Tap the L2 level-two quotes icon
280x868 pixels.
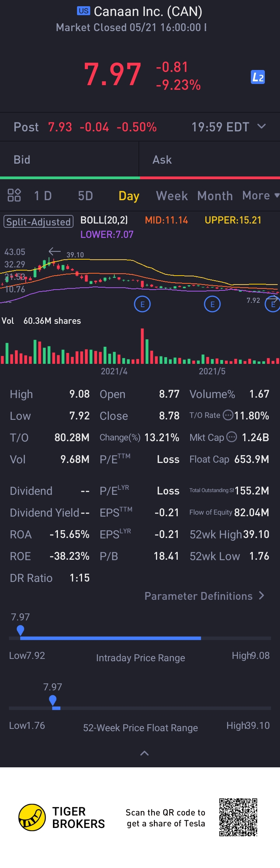click(x=257, y=77)
